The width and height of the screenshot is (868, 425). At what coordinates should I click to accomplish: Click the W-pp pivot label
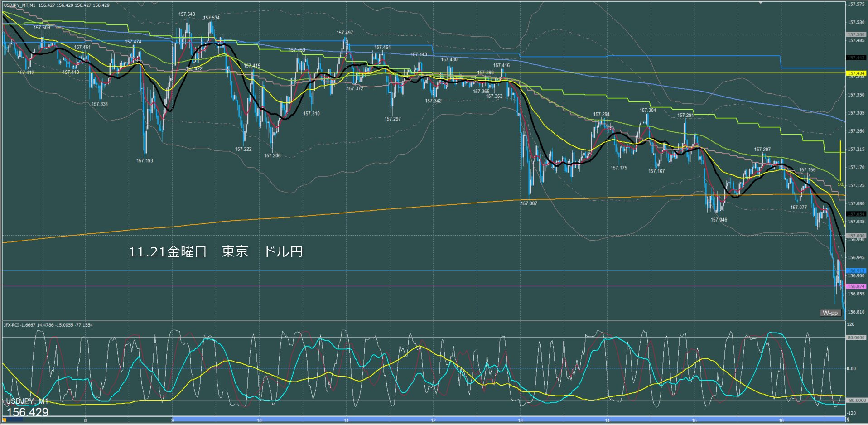click(830, 313)
